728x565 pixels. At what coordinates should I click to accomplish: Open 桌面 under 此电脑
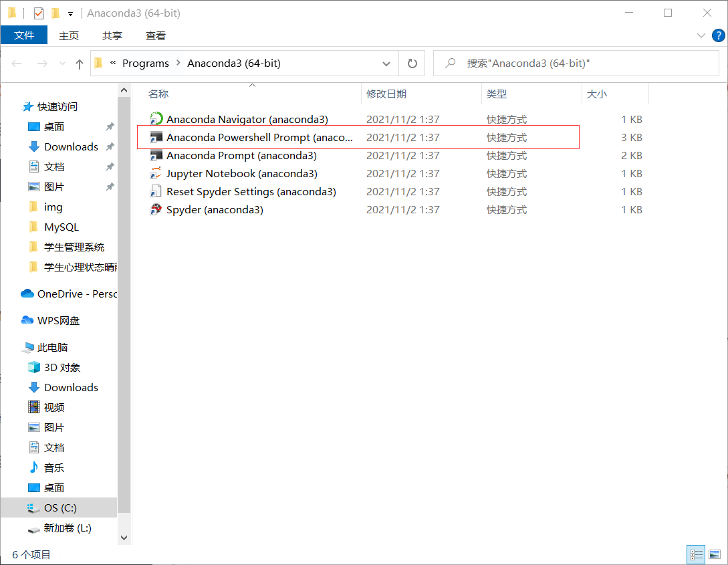pyautogui.click(x=54, y=488)
